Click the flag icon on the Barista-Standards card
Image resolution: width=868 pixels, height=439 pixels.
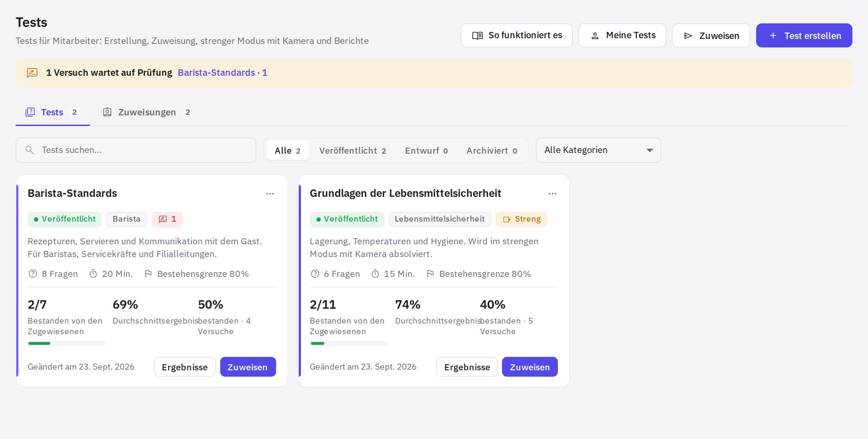[148, 274]
